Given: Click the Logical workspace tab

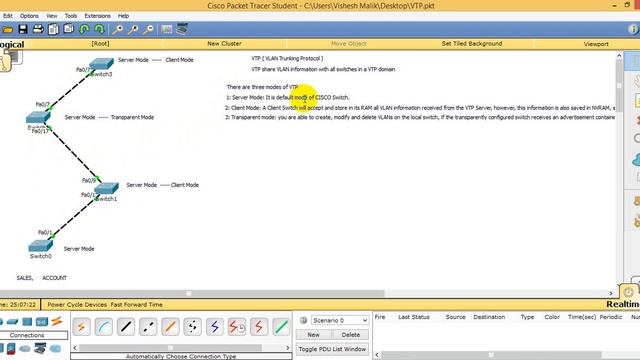Looking at the screenshot, I should click(12, 44).
